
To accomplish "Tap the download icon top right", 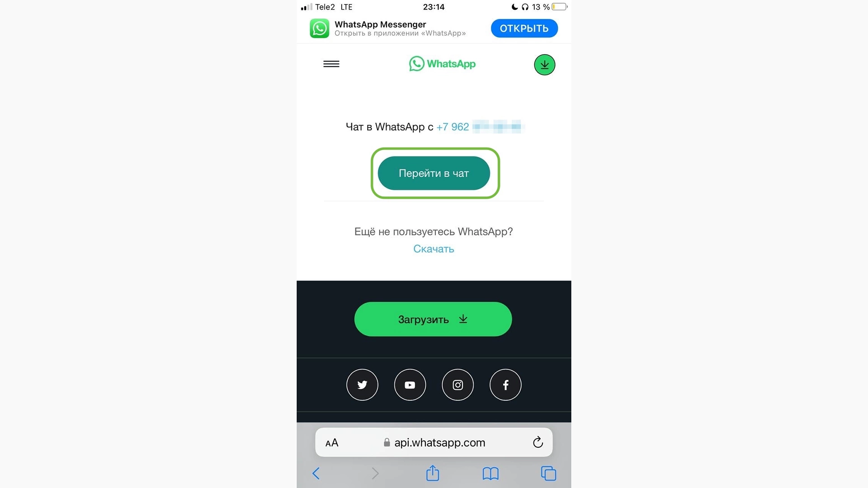I will 544,64.
